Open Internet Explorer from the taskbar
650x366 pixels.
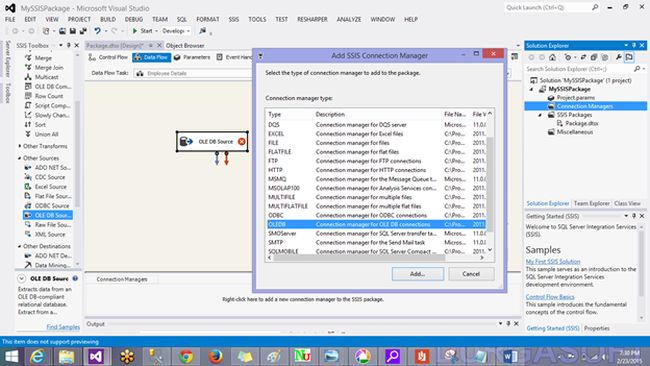point(37,356)
